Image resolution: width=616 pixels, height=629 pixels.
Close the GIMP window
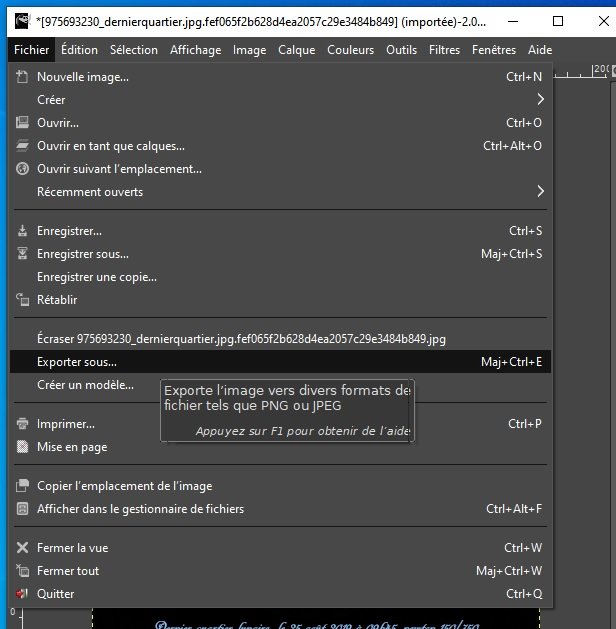point(603,21)
